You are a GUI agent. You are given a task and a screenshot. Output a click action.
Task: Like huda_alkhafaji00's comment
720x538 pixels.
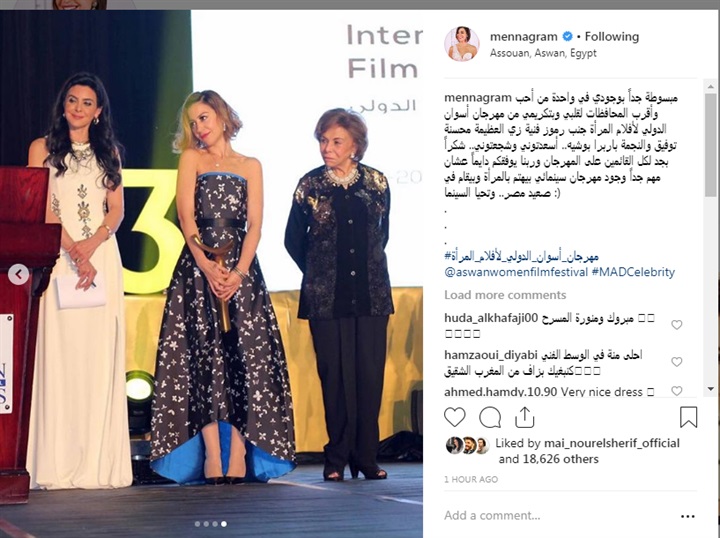(x=676, y=325)
